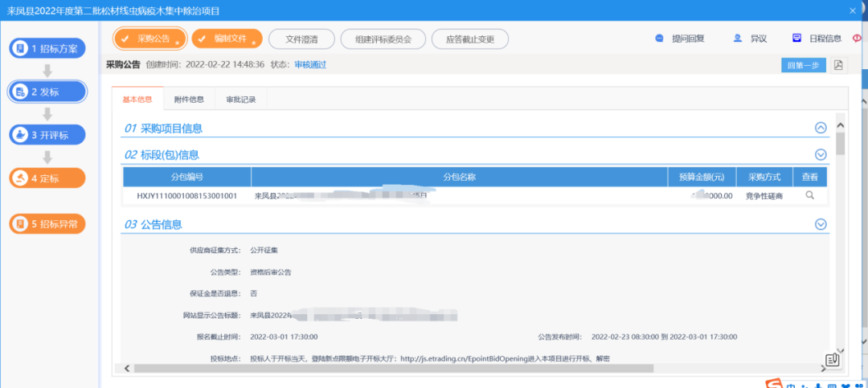Click the 组建评标委员会 button
Image resolution: width=868 pixels, height=388 pixels.
(382, 39)
